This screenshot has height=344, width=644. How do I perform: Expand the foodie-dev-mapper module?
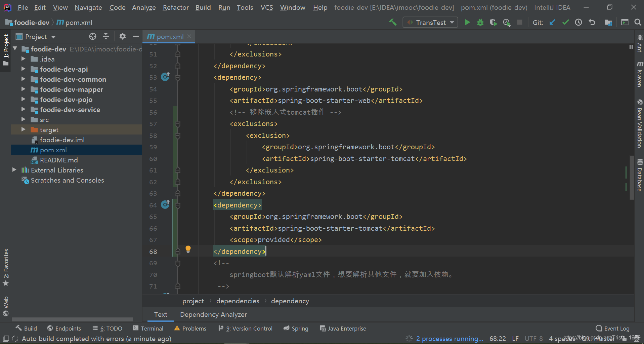coord(23,89)
